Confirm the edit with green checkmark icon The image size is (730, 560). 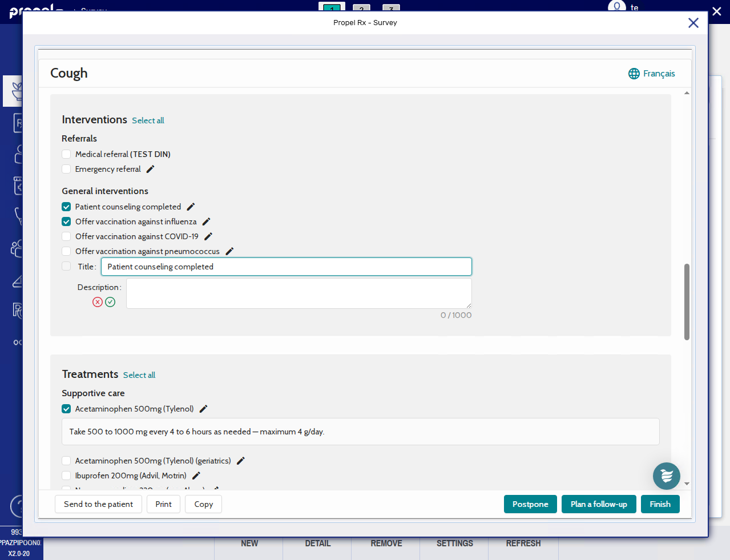110,302
